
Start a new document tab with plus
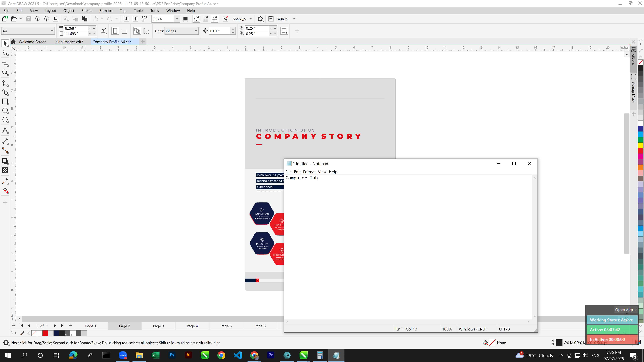143,42
